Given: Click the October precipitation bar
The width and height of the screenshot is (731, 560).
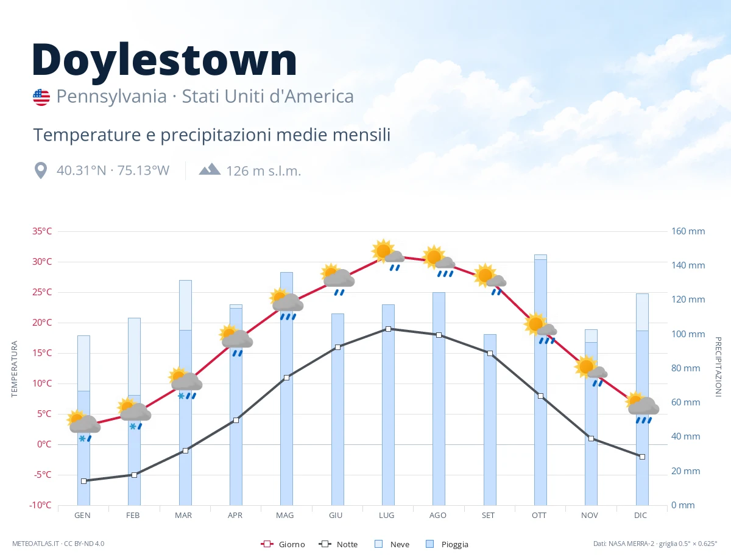Looking at the screenshot, I should click(540, 380).
